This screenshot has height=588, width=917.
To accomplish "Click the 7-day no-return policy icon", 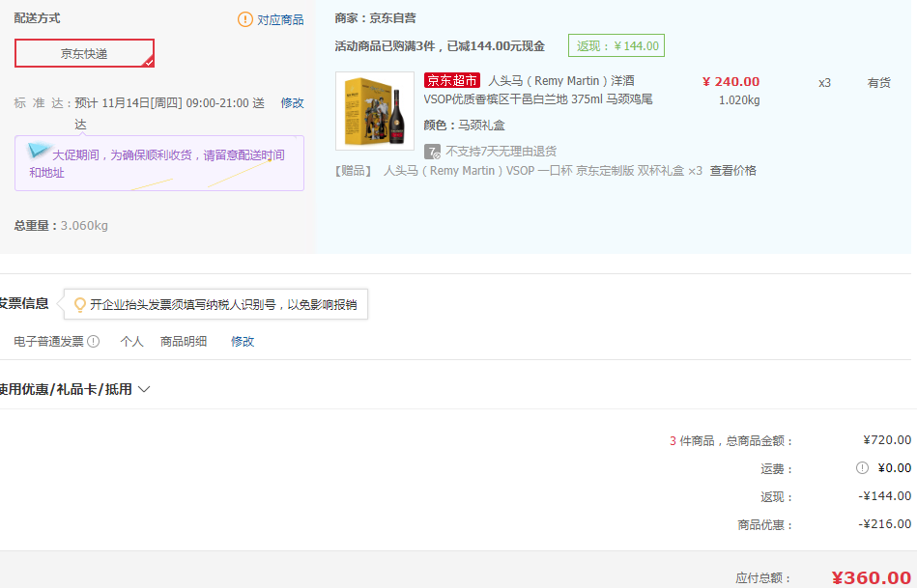I will (x=432, y=152).
